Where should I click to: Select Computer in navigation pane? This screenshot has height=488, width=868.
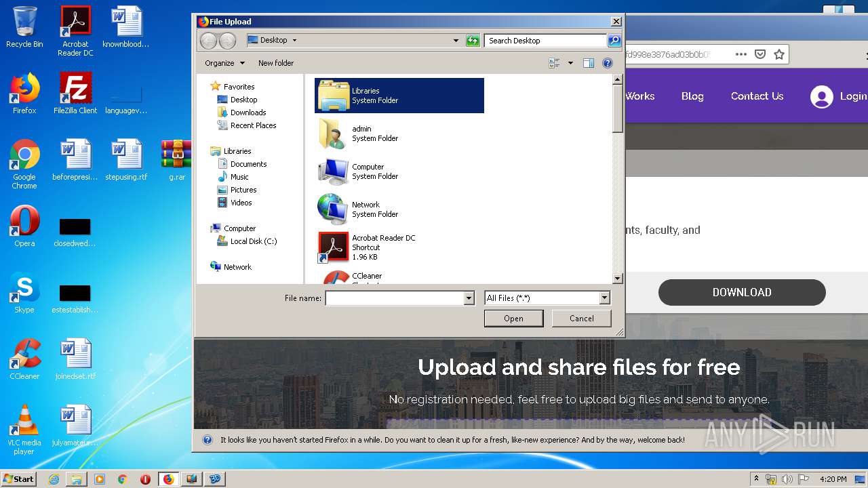[233, 228]
